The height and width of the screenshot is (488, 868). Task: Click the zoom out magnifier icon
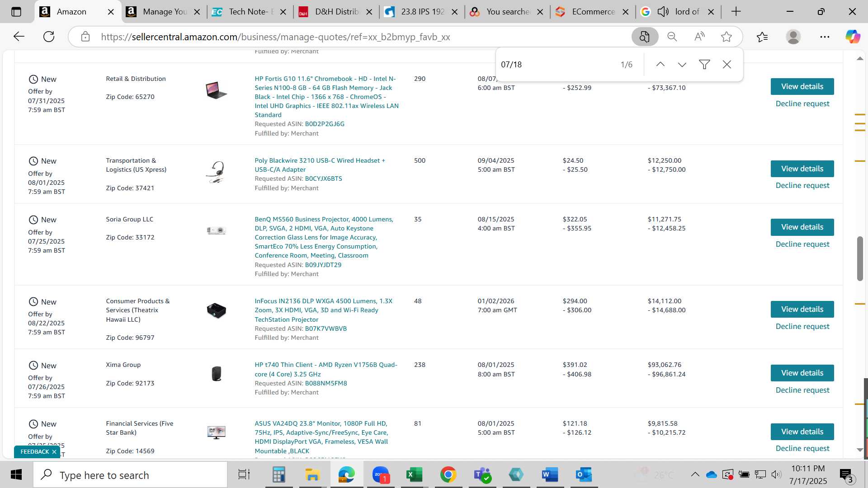point(672,37)
